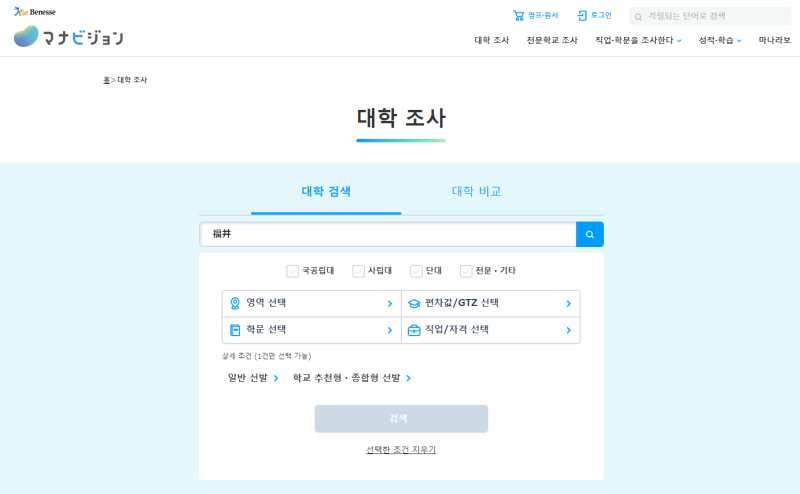Open the 마나라보 nav item
The image size is (800, 494).
(x=774, y=40)
